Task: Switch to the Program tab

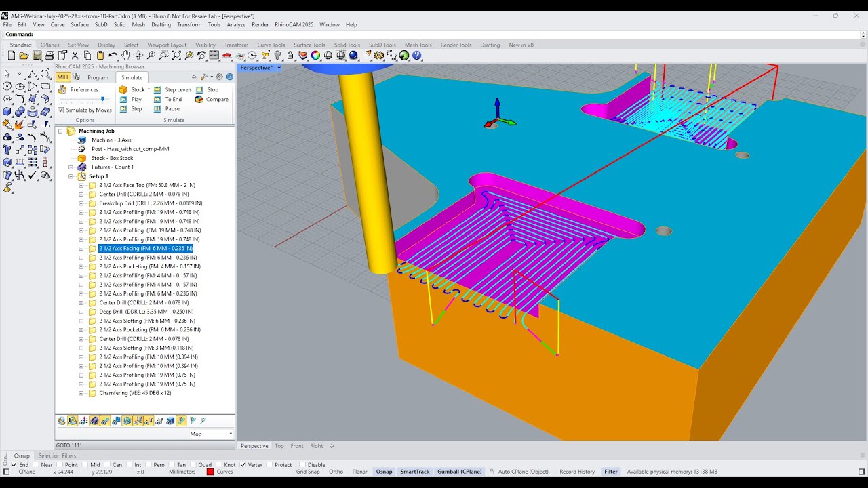Action: 98,77
